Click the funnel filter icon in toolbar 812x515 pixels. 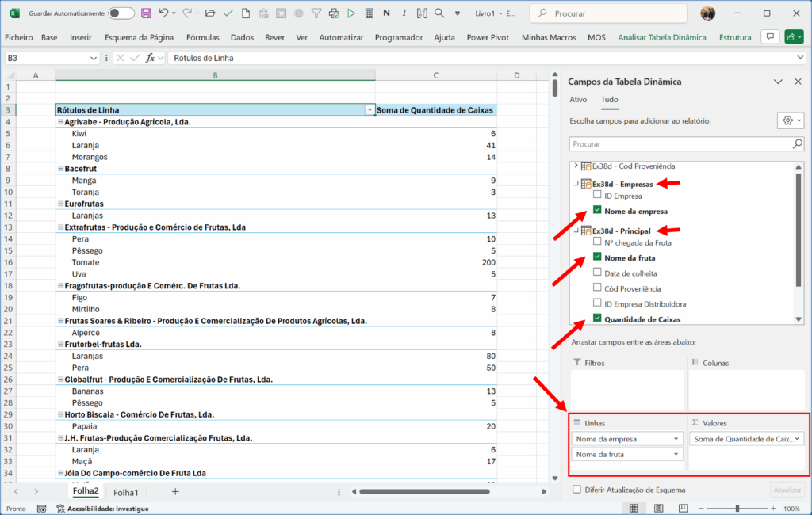pyautogui.click(x=316, y=13)
